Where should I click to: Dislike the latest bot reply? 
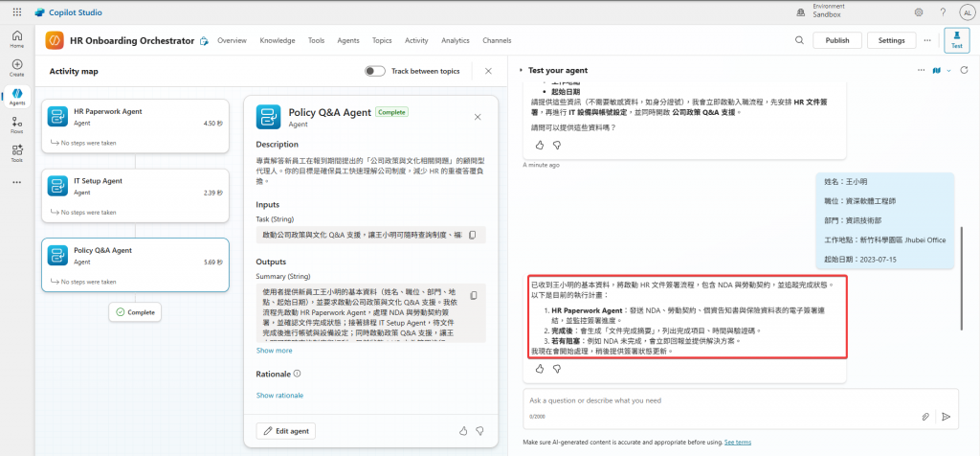(556, 369)
